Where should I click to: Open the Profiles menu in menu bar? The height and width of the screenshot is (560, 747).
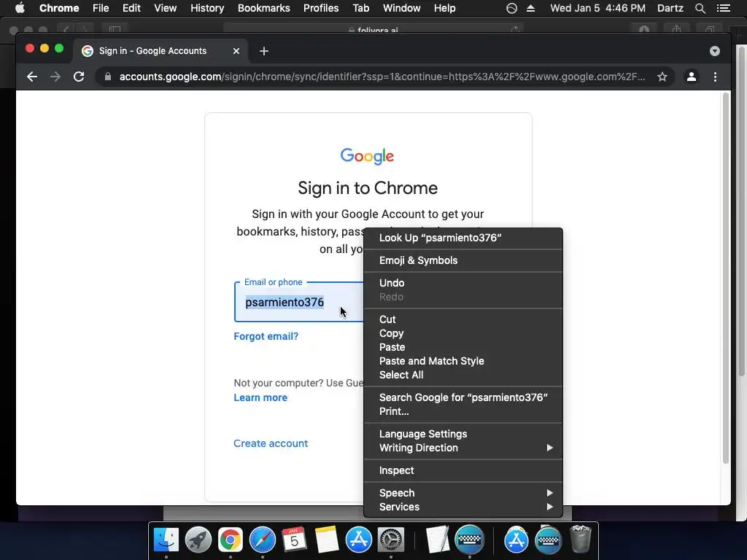coord(321,8)
